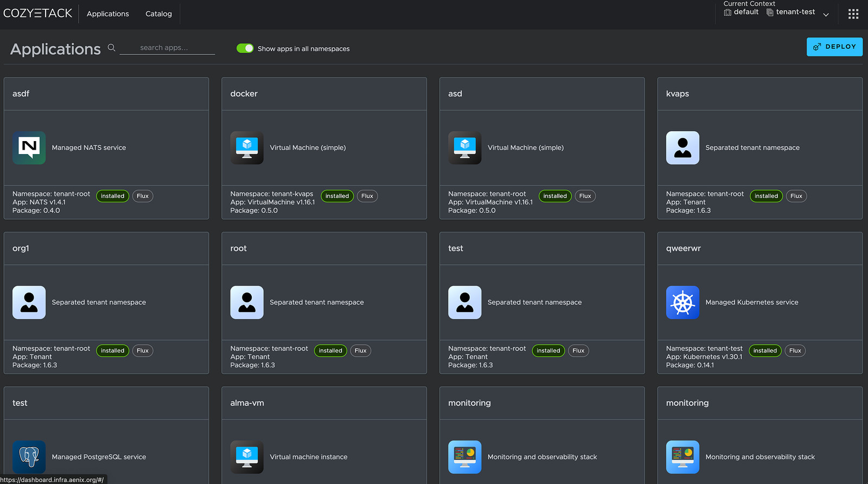The width and height of the screenshot is (868, 484).
Task: Open the qweerwr application card title
Action: [684, 249]
